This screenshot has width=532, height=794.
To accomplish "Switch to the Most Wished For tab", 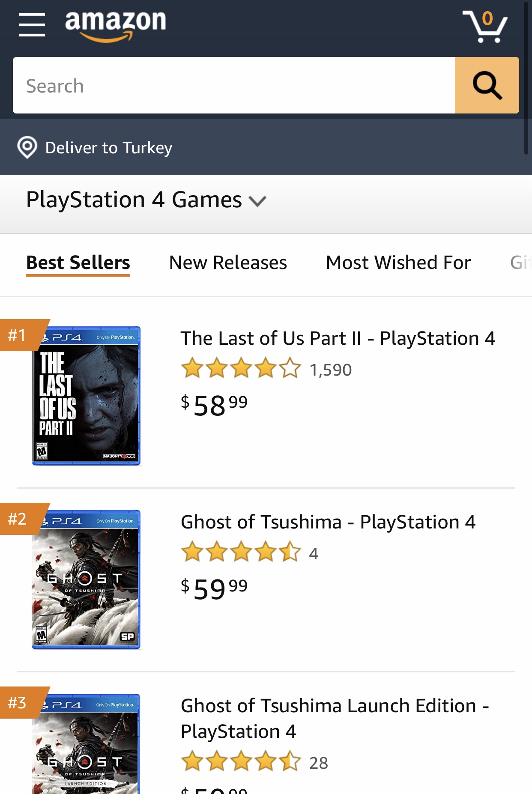I will point(398,263).
